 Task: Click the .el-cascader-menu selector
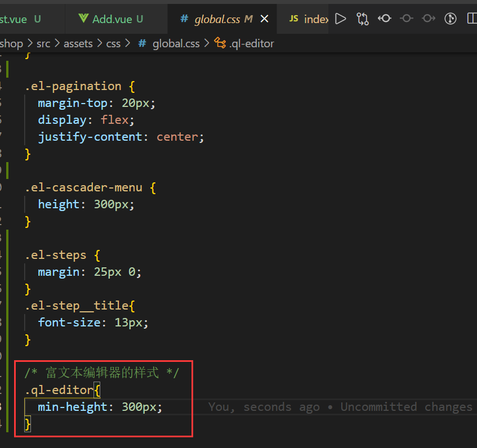(84, 187)
